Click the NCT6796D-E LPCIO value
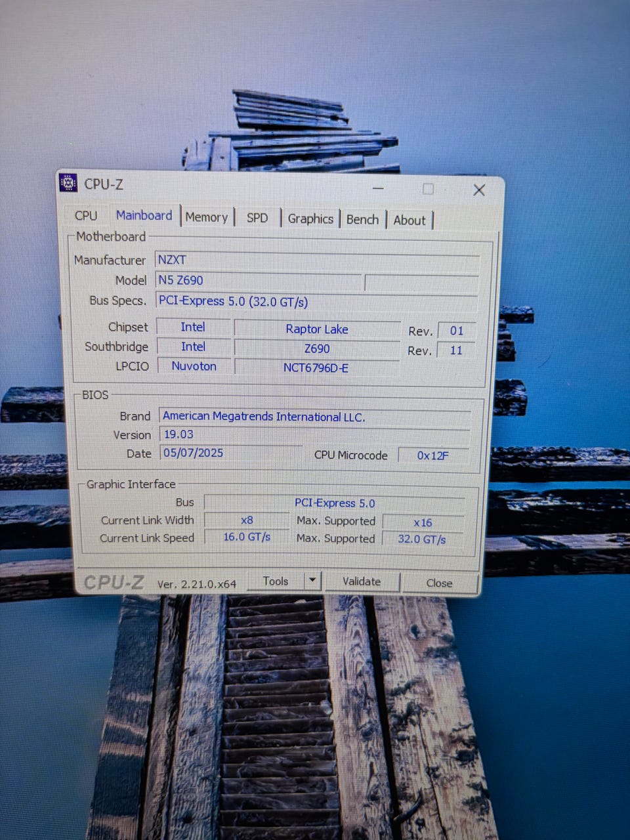The image size is (630, 840). click(x=316, y=367)
